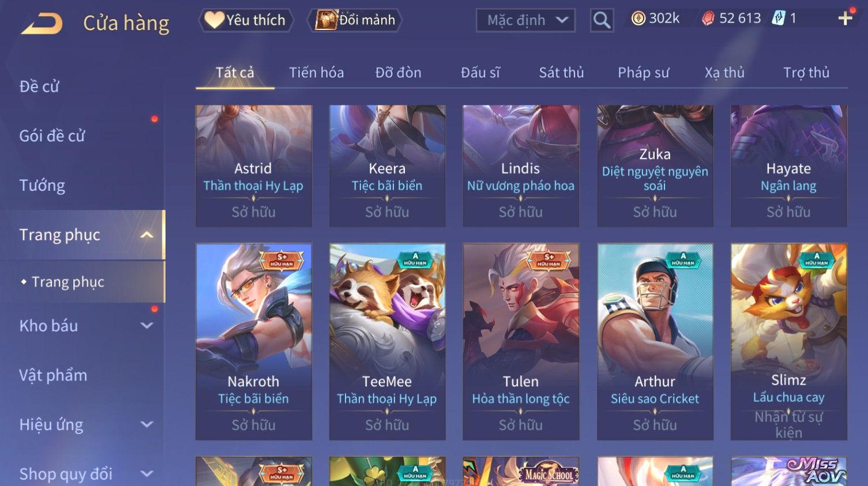Open the Mặc định sort dropdown
Screen dimensions: 868x486
point(526,21)
